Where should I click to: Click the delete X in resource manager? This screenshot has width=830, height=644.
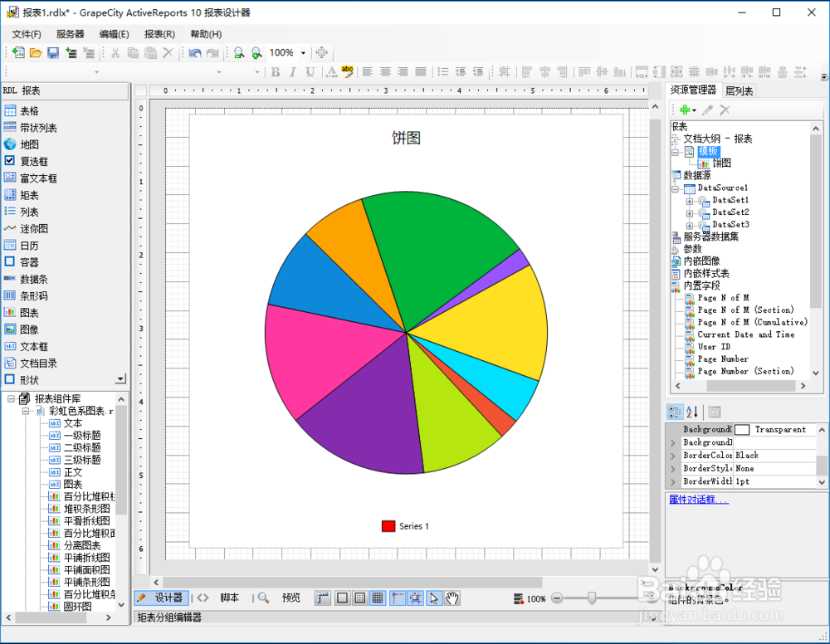(725, 110)
